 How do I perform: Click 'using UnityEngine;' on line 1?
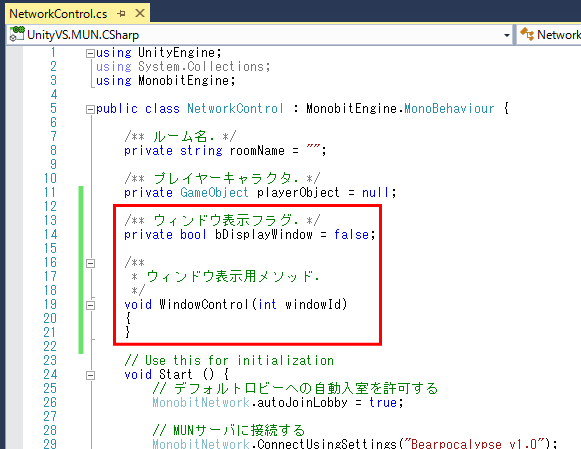pos(159,53)
